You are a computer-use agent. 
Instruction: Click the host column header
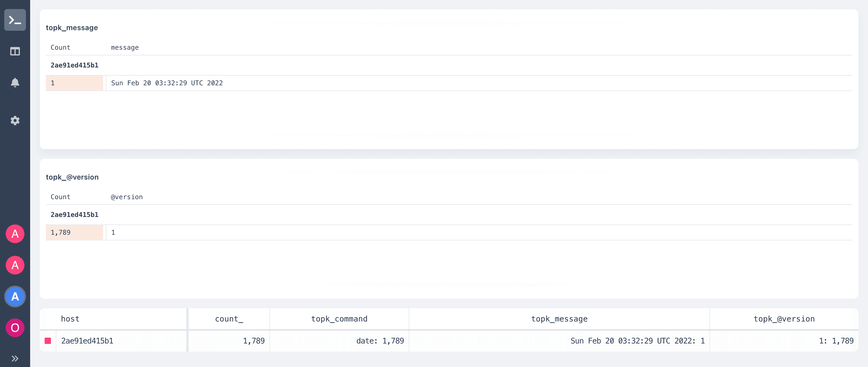pyautogui.click(x=70, y=319)
